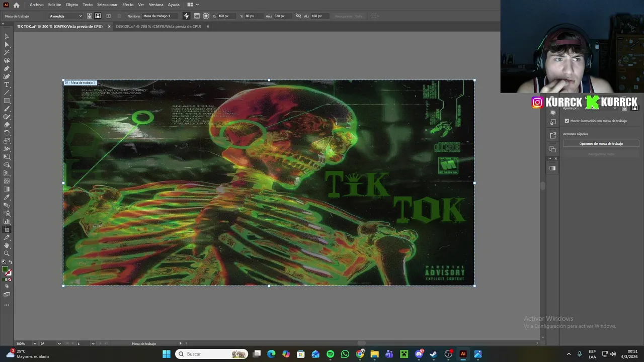Close the TIK TOK.ai tab
Screen dimensions: 644x362
(x=109, y=27)
